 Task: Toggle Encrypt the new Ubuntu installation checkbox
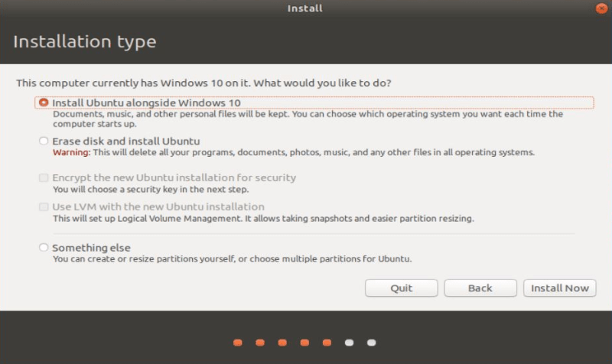click(44, 178)
